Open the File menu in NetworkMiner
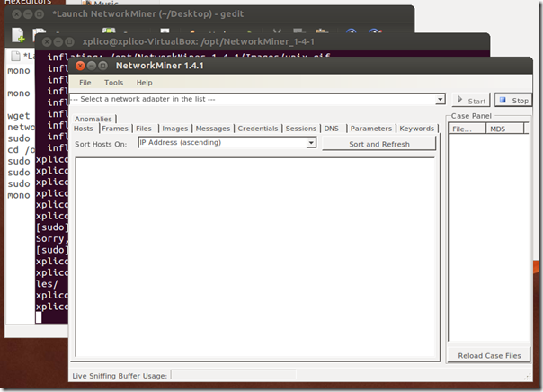Viewport: 543px width, 392px height. [85, 83]
